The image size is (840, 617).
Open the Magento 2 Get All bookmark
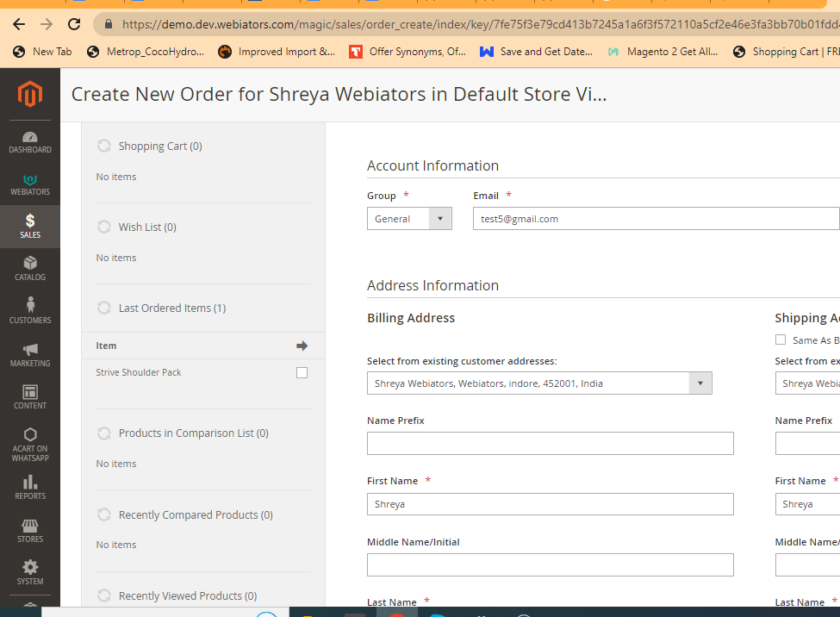tap(663, 52)
